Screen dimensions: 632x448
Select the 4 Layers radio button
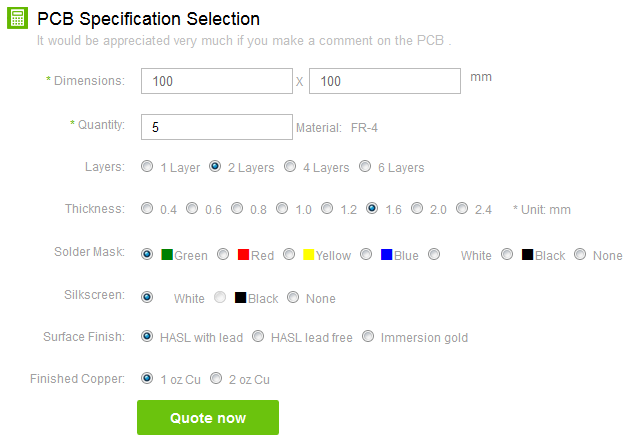[290, 167]
